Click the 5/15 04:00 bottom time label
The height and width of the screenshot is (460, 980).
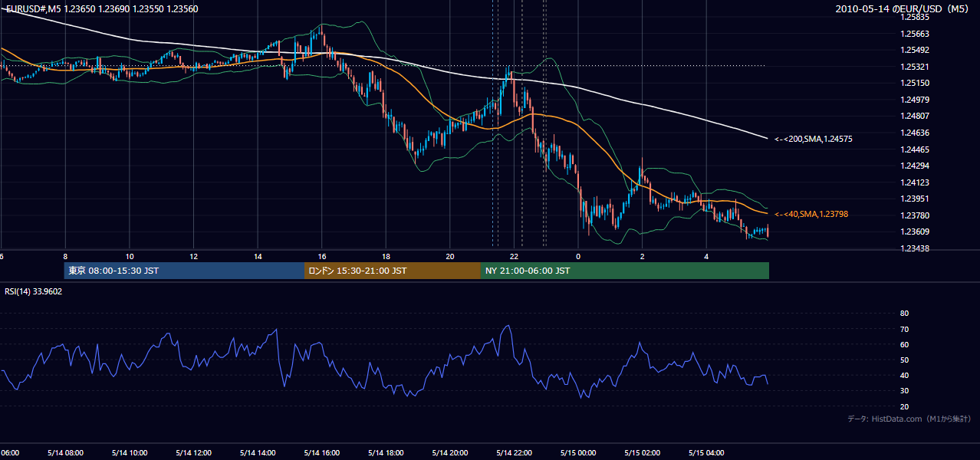pos(707,453)
